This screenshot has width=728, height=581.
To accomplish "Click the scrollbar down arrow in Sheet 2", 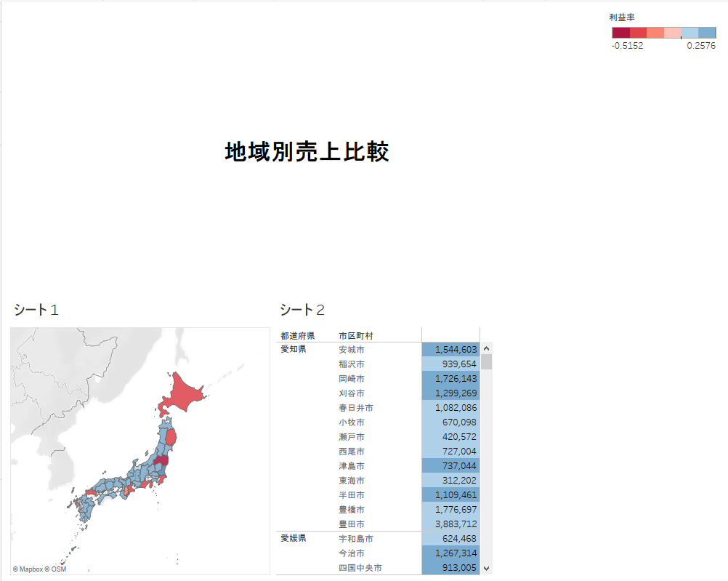I will coord(486,568).
